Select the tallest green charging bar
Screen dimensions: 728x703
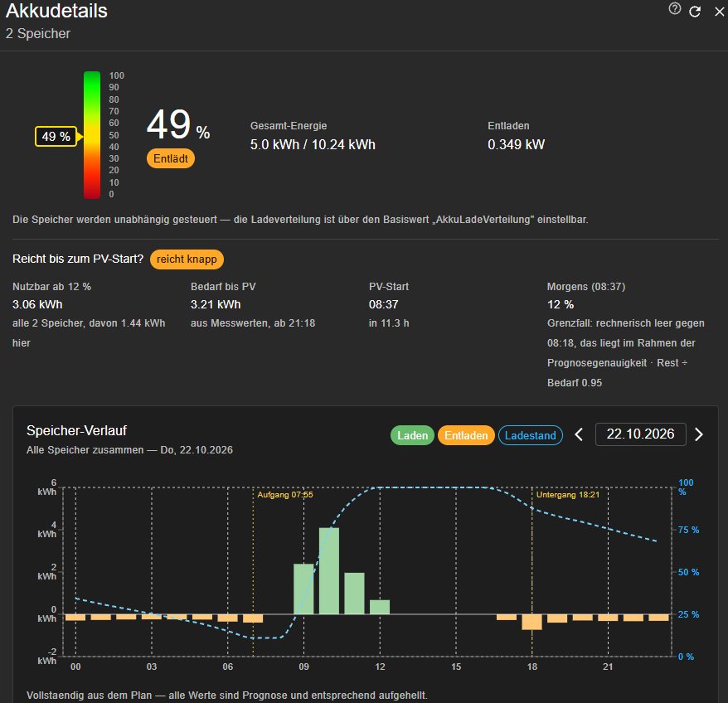[x=328, y=570]
